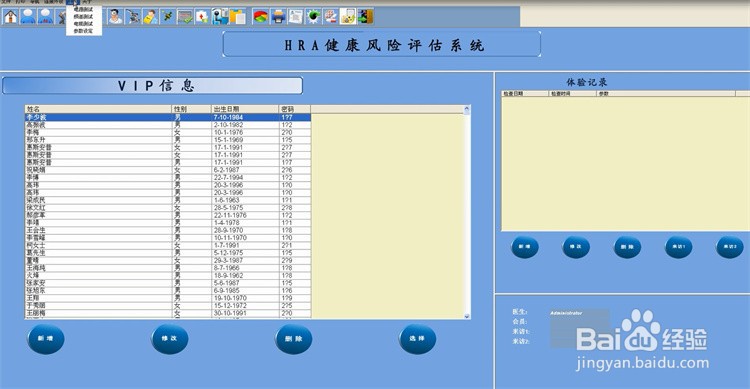The width and height of the screenshot is (750, 389).
Task: Click the green gear settings icon
Action: click(313, 17)
